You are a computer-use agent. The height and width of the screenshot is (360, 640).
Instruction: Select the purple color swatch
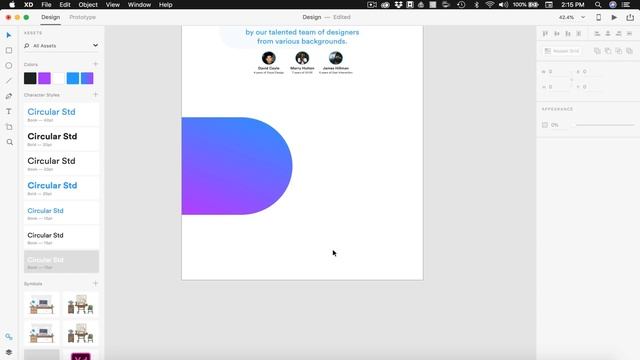pyautogui.click(x=44, y=78)
